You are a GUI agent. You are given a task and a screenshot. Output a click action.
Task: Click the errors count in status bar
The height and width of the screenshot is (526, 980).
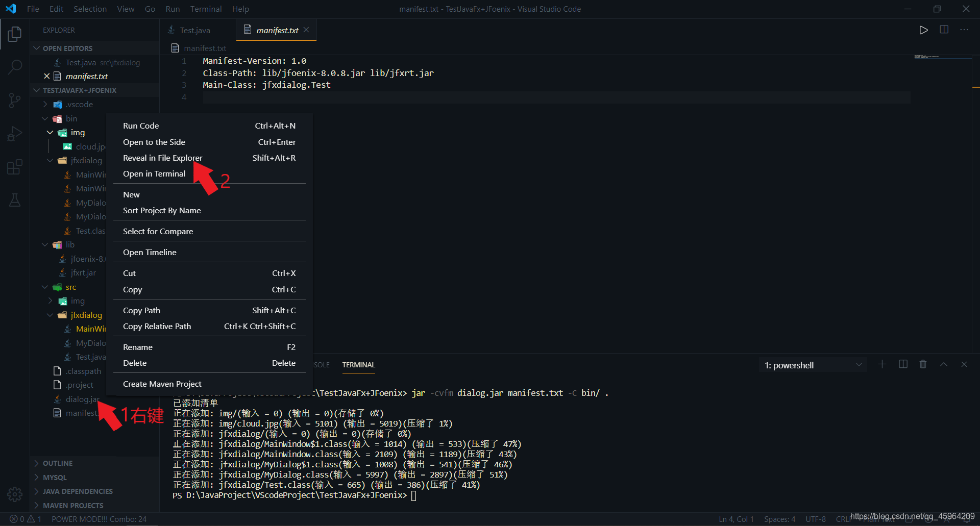click(x=17, y=519)
